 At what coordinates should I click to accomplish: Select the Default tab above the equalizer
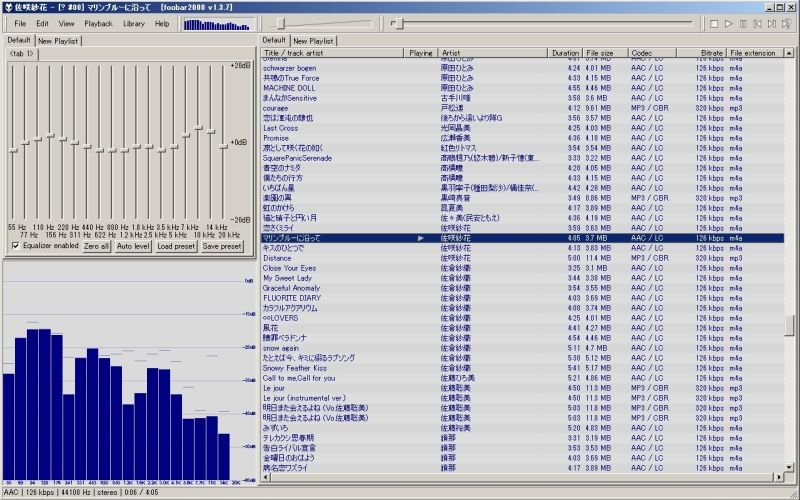click(19, 40)
